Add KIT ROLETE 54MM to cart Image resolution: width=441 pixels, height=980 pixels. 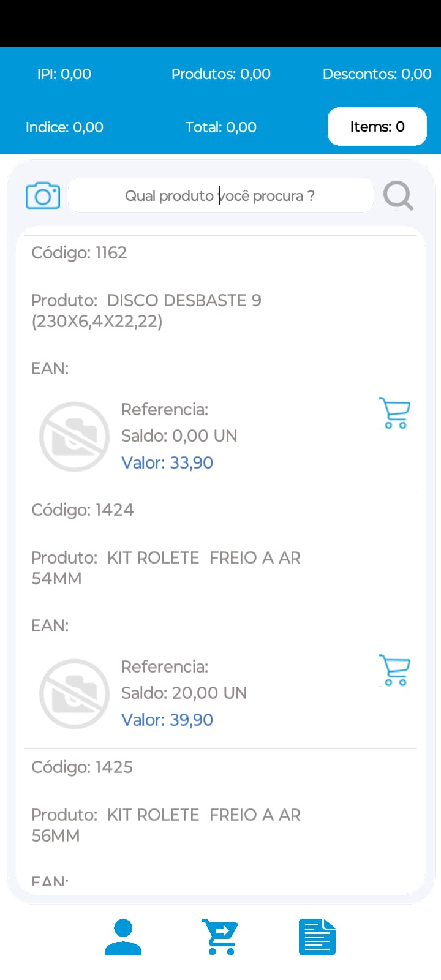[x=394, y=670]
